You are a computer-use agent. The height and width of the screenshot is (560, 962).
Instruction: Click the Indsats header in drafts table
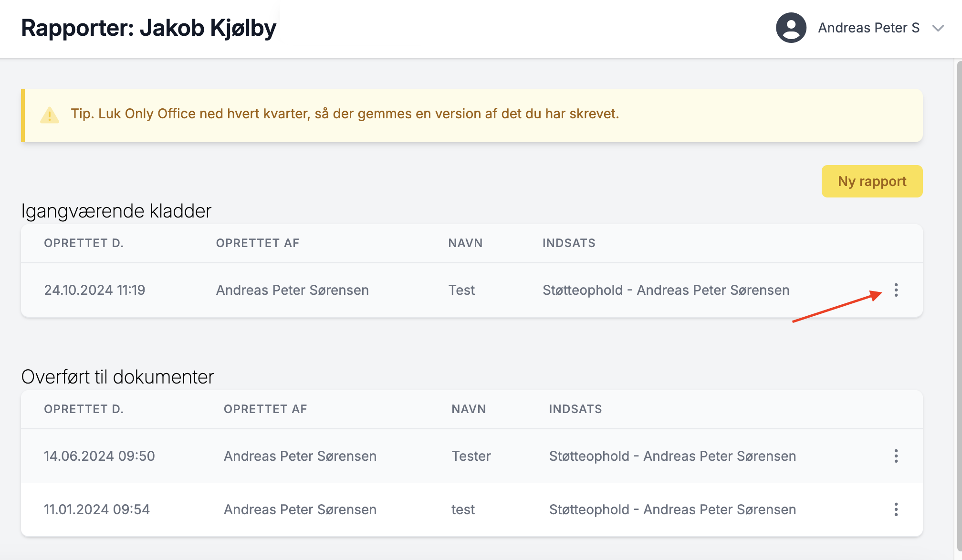(x=569, y=243)
